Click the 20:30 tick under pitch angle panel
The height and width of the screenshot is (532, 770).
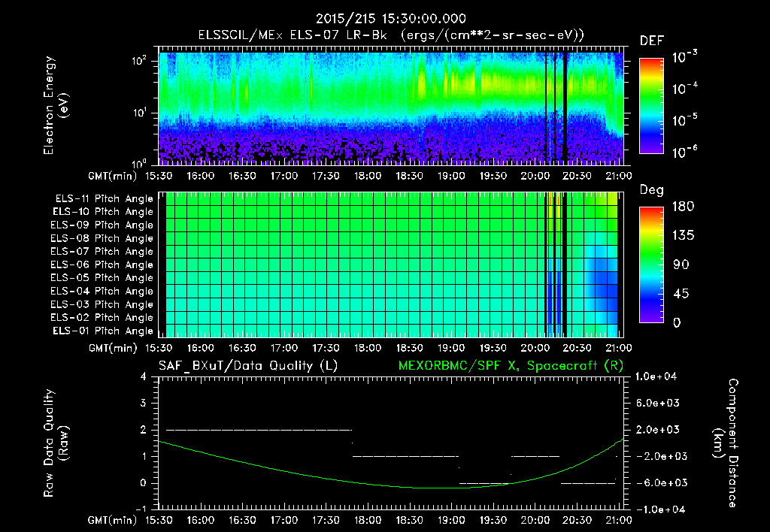pyautogui.click(x=577, y=348)
